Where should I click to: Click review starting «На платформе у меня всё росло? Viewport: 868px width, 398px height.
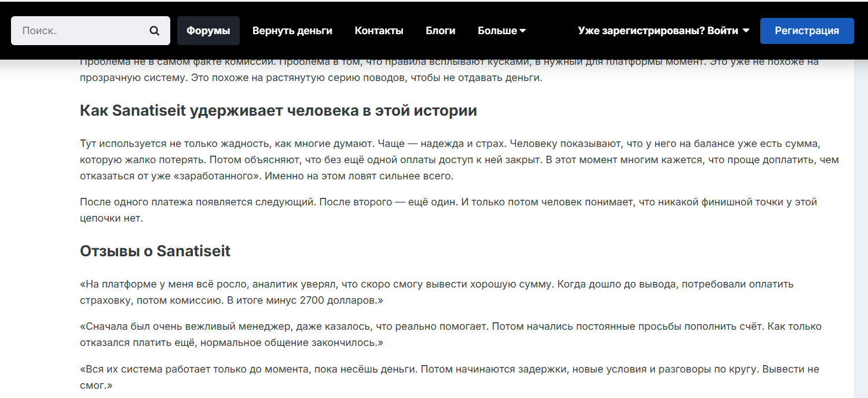[437, 292]
